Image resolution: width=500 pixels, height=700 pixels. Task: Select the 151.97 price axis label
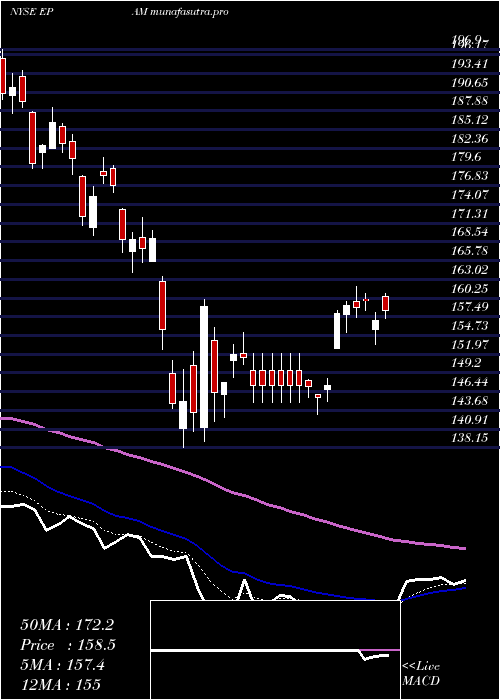[x=469, y=344]
